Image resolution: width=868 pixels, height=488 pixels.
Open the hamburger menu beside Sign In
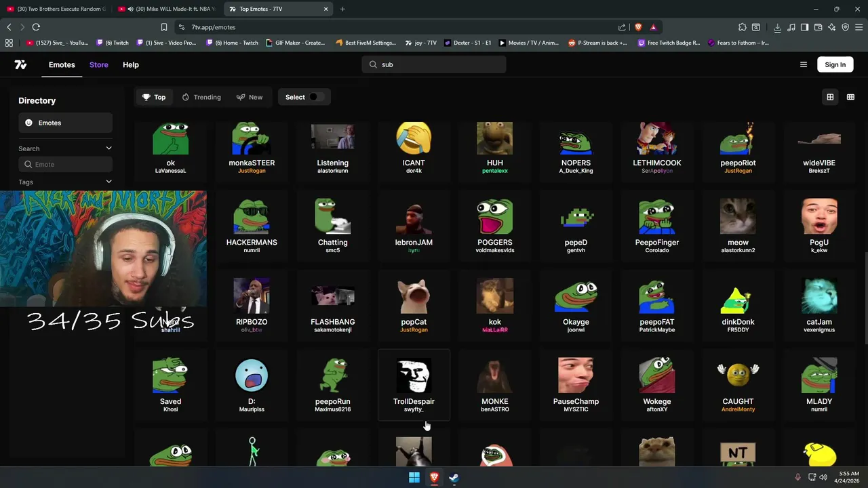tap(804, 64)
